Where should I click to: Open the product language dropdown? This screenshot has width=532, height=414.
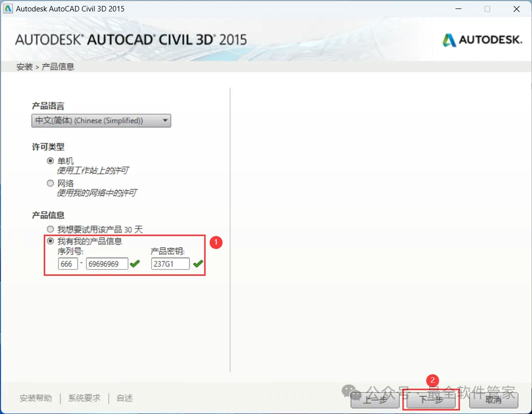coord(101,121)
